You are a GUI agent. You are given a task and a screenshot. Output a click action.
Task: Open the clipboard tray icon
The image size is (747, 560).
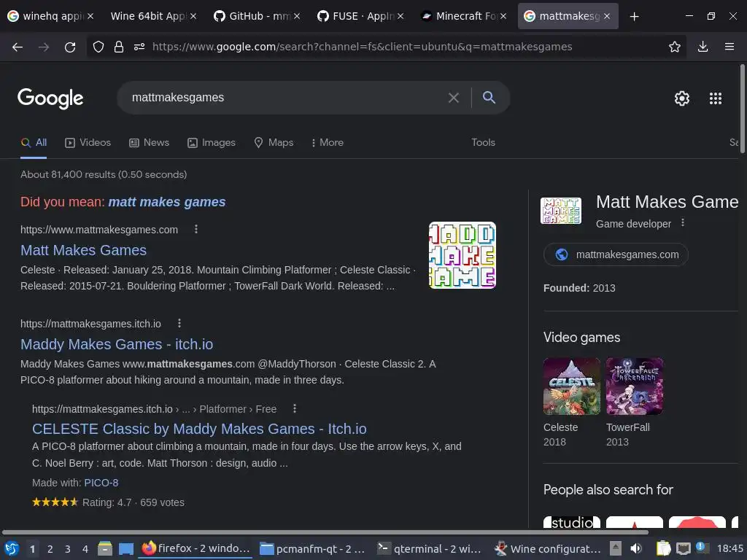coord(663,548)
